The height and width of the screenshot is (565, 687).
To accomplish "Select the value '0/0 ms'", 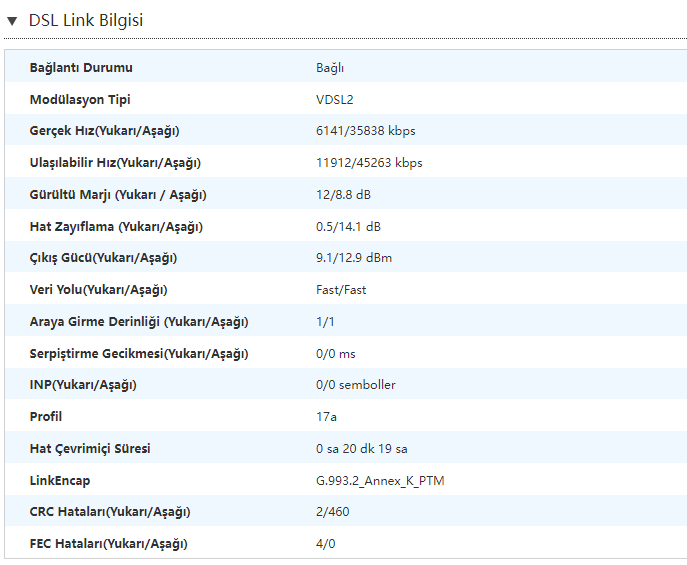I will point(336,354).
